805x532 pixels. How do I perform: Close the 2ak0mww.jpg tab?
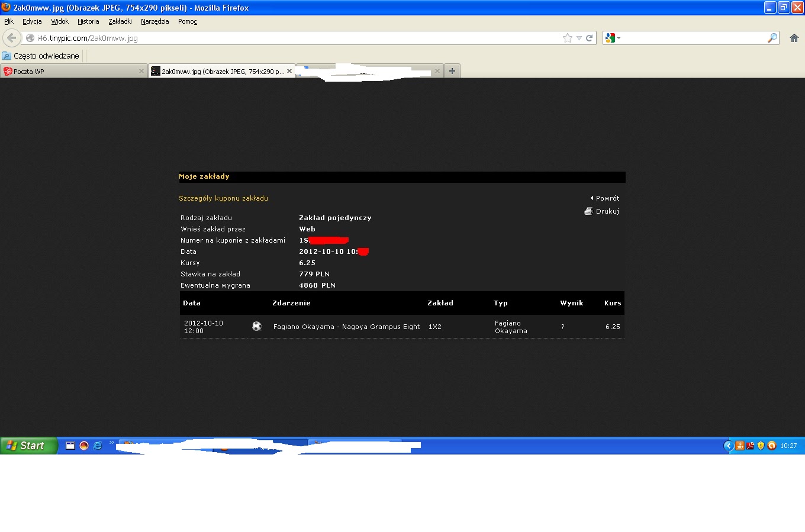(x=289, y=71)
